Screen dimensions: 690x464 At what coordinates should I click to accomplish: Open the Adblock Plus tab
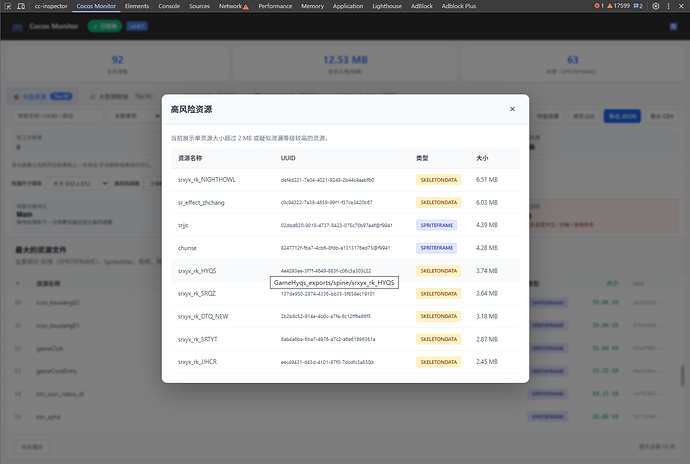[459, 6]
